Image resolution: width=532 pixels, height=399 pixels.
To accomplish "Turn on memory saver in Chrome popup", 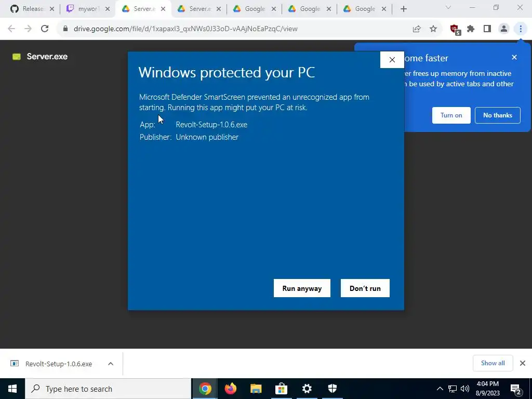I will click(451, 115).
